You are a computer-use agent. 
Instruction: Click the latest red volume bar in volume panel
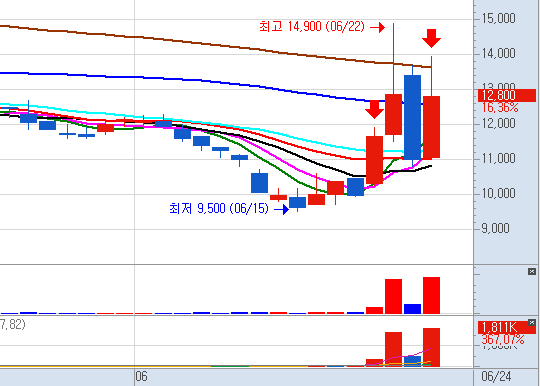point(432,295)
